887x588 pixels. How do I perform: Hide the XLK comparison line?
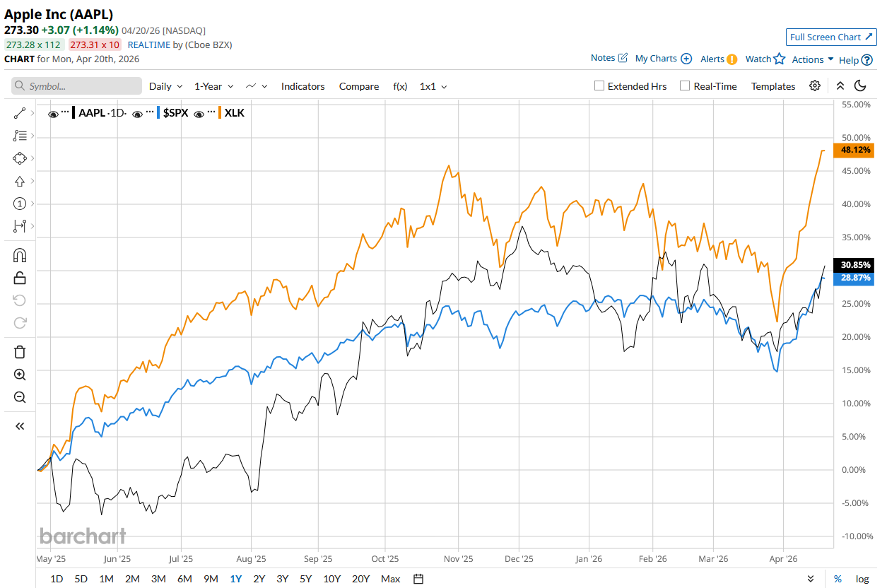click(200, 113)
